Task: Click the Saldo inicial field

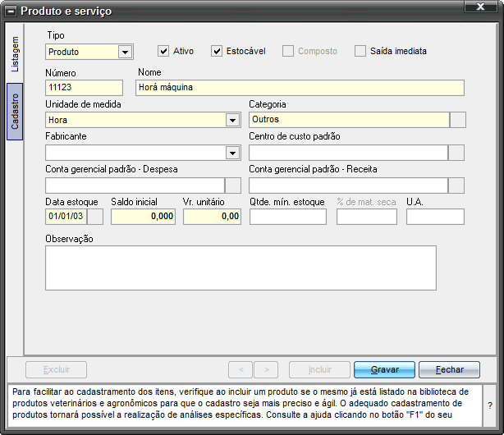Action: coord(143,217)
